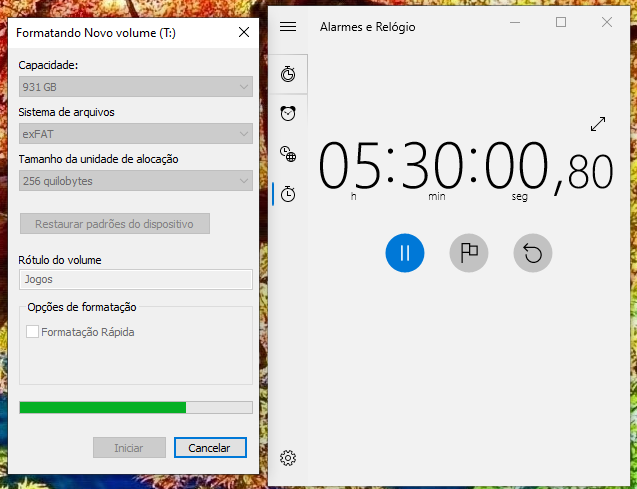Switch to the Timer tab icon
This screenshot has width=637, height=489.
(x=288, y=74)
